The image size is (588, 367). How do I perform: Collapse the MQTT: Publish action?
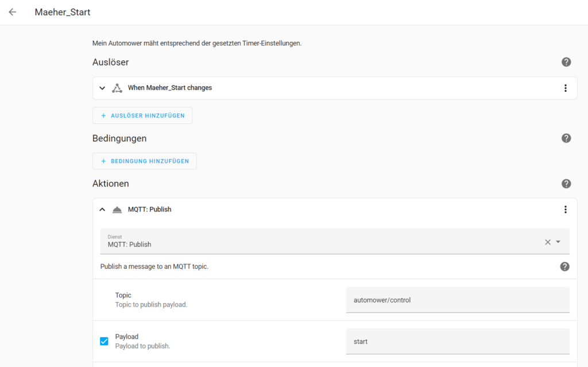[x=102, y=210]
